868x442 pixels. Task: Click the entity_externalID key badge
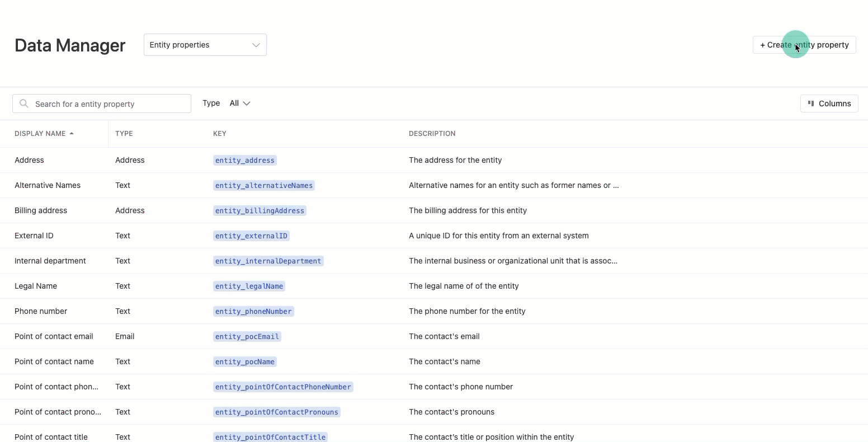click(251, 236)
